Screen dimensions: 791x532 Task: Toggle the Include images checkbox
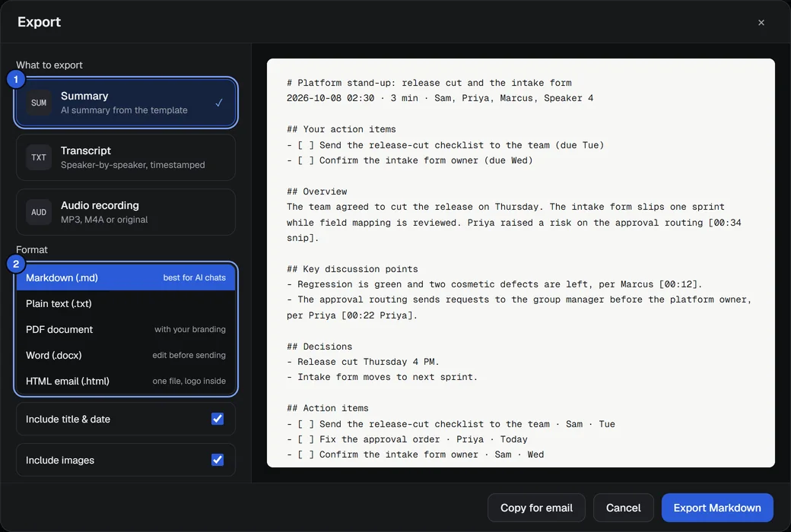[218, 460]
